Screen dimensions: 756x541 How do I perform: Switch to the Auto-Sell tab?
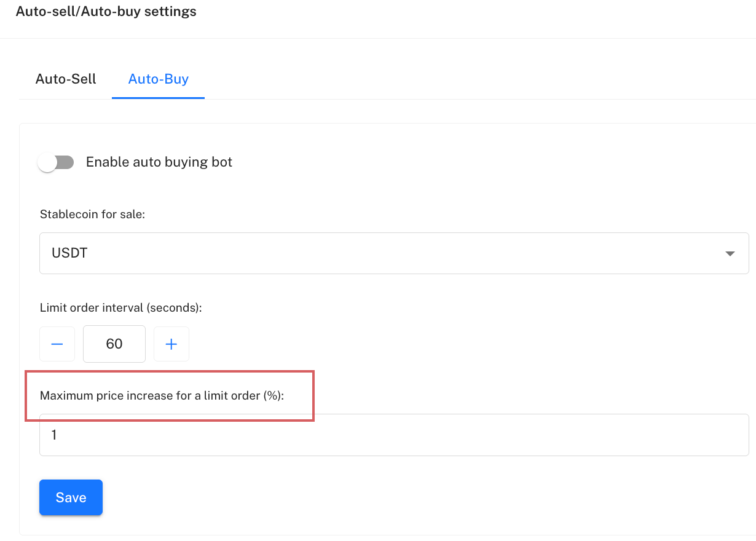(66, 79)
